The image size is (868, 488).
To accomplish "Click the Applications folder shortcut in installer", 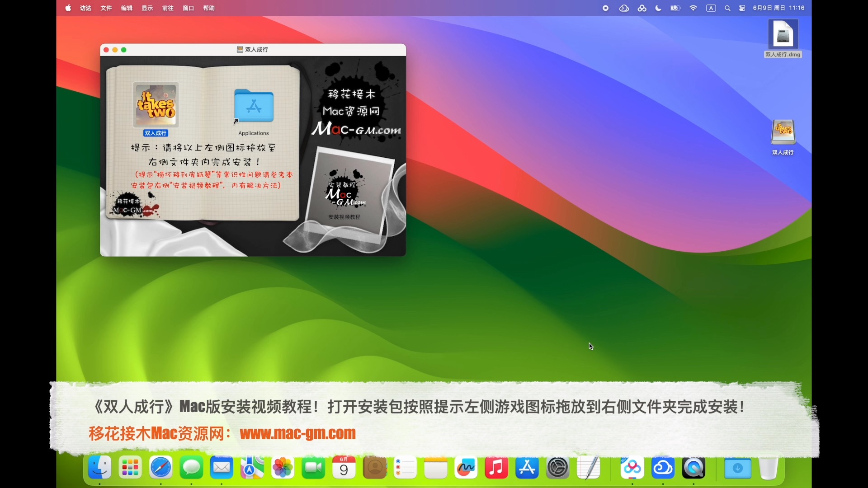I will click(x=254, y=106).
